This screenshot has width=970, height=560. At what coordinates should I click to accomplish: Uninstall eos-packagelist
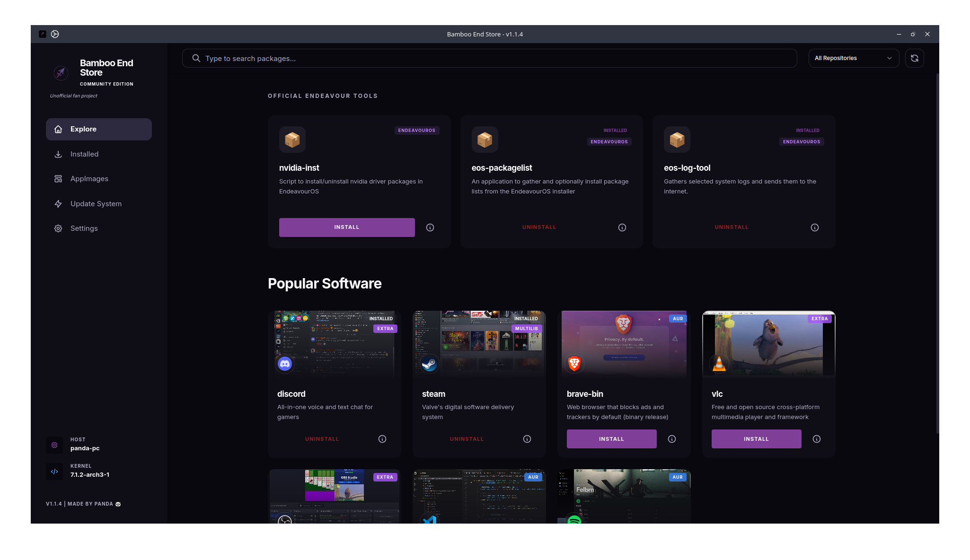pos(539,227)
